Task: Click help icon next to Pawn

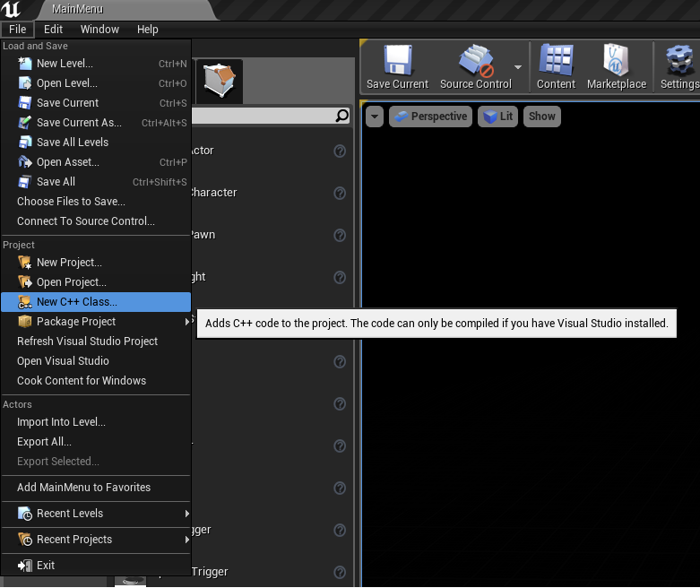Action: coord(340,235)
